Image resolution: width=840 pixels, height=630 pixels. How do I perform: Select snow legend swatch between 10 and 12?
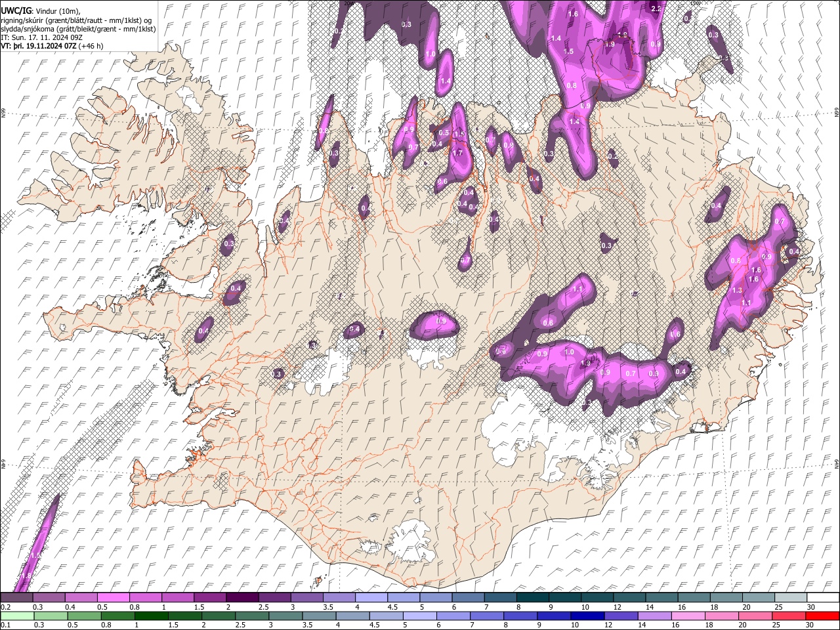[597, 597]
